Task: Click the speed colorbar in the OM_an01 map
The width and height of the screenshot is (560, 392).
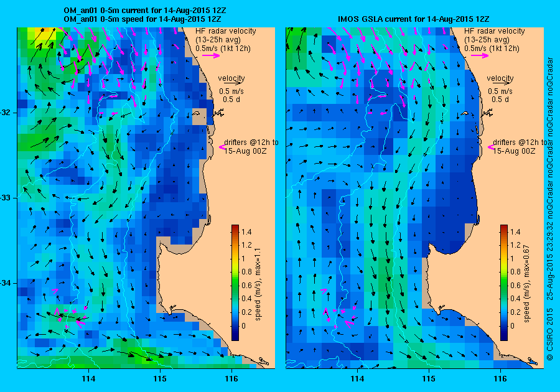Action: tap(235, 282)
